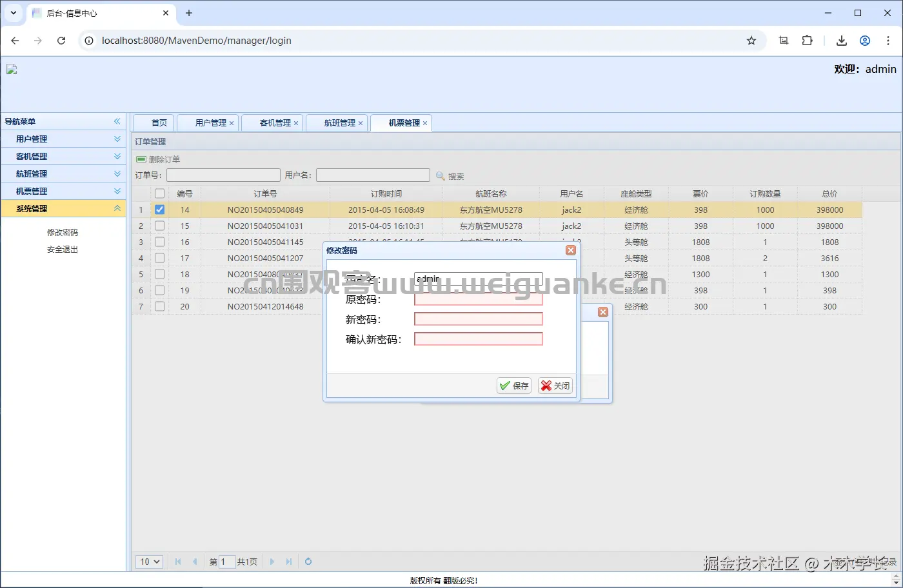Image resolution: width=903 pixels, height=588 pixels.
Task: Go to the next page icon
Action: 272,562
